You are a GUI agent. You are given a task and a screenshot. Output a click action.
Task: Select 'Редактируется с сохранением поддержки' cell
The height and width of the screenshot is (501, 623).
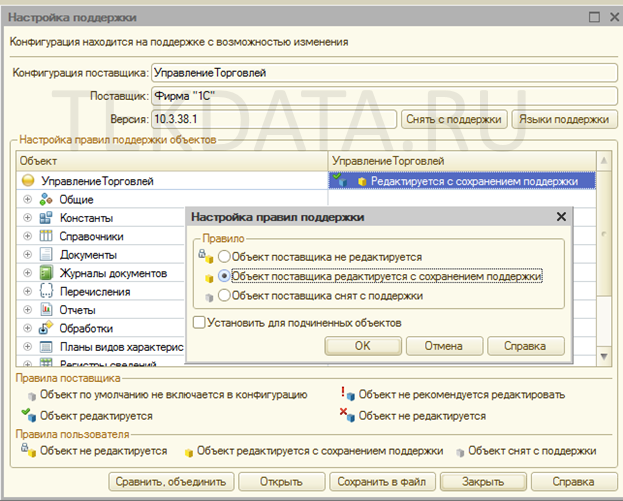click(x=462, y=181)
